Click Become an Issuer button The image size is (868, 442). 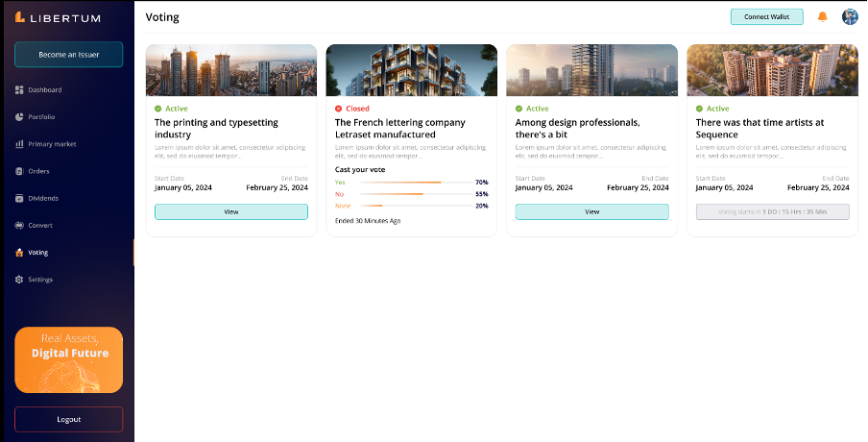point(68,55)
